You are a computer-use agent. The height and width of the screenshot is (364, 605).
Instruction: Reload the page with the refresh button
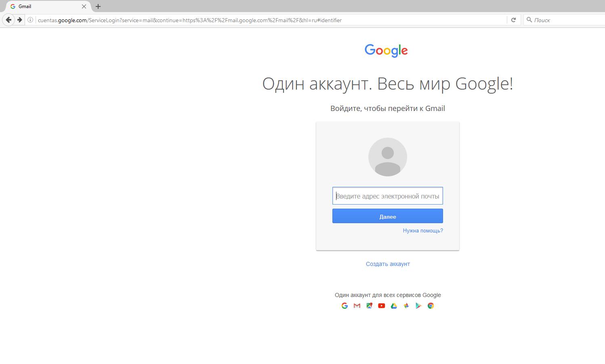pos(513,20)
